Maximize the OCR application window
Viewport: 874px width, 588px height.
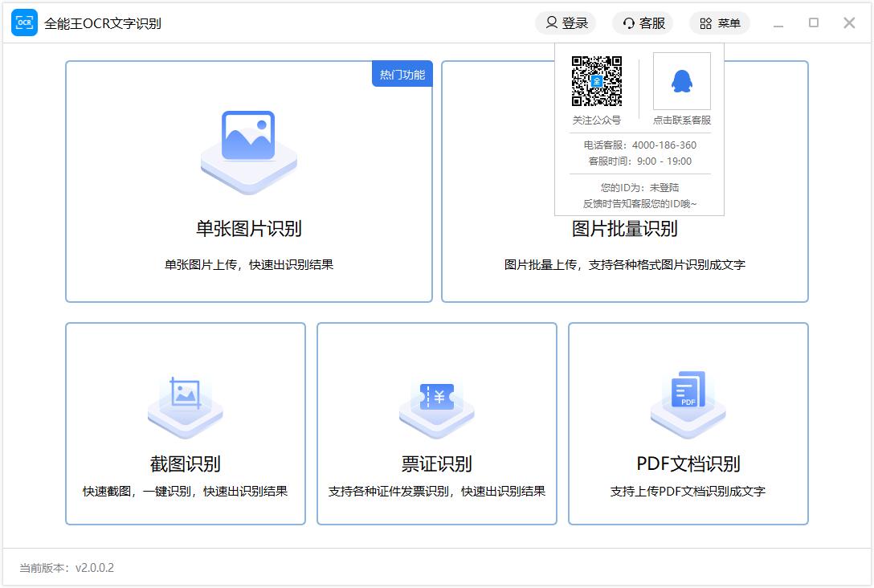pos(814,23)
